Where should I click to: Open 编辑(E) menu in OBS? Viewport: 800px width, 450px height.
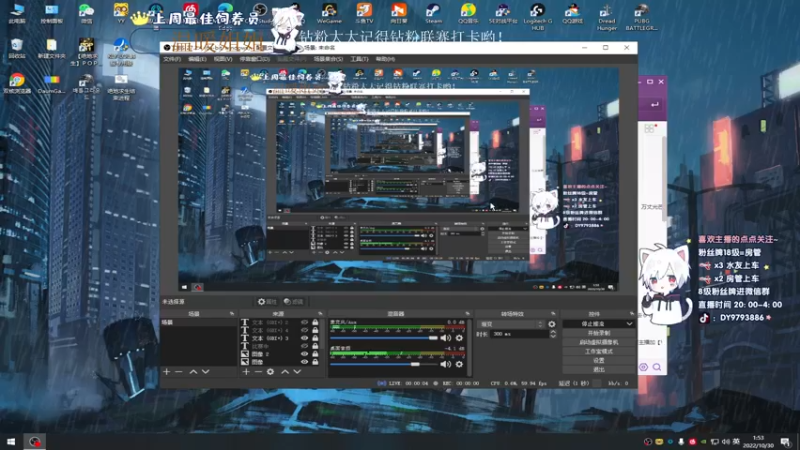coord(197,59)
